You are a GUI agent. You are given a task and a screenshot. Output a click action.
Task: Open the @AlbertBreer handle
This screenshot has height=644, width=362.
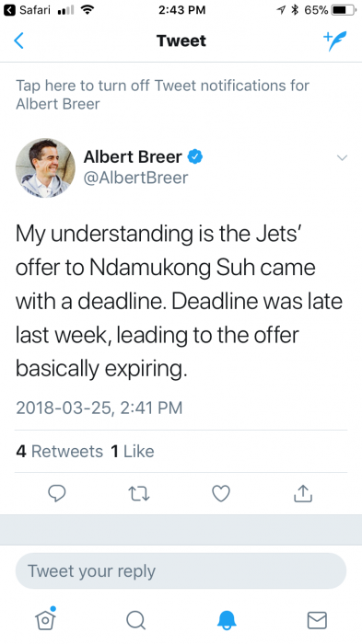coord(135,178)
